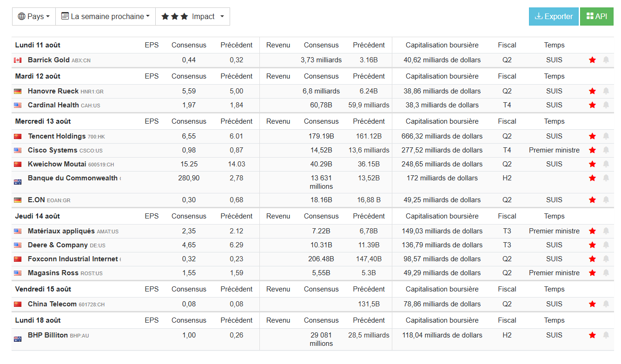Click the green API button

pos(596,16)
